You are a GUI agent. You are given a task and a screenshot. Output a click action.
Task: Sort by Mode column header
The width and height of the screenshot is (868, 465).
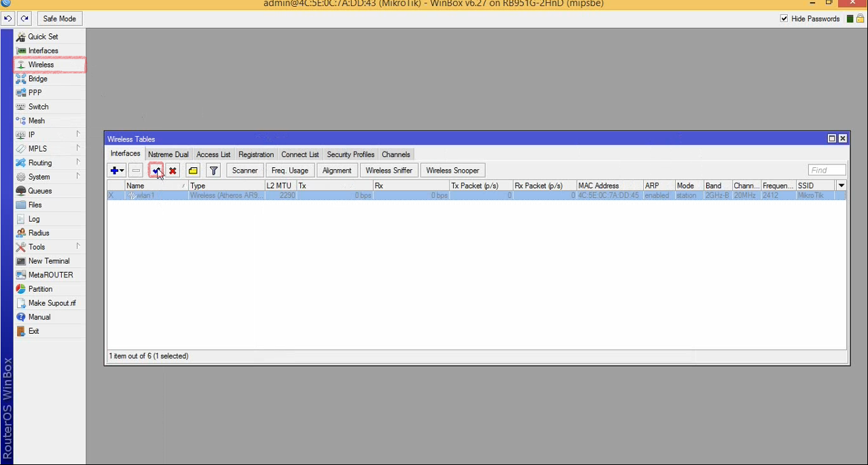click(689, 186)
